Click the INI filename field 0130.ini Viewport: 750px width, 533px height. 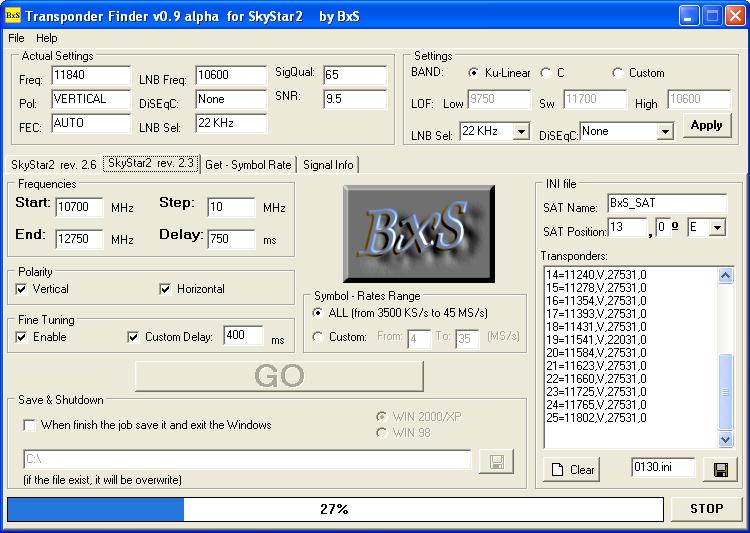(663, 467)
